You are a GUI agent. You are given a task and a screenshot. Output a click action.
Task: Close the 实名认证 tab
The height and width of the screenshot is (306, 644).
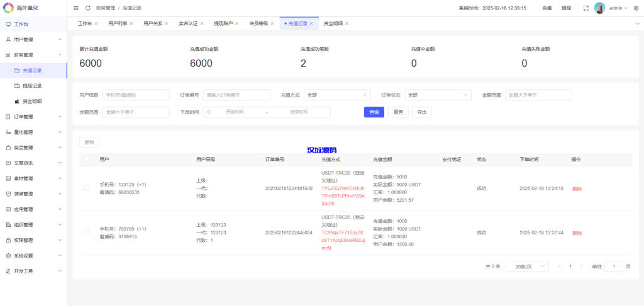pyautogui.click(x=202, y=24)
